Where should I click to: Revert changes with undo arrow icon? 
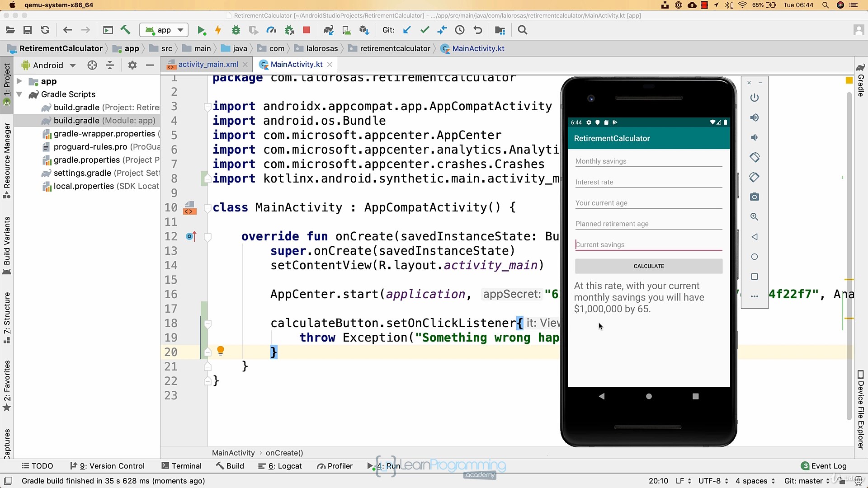(x=477, y=30)
